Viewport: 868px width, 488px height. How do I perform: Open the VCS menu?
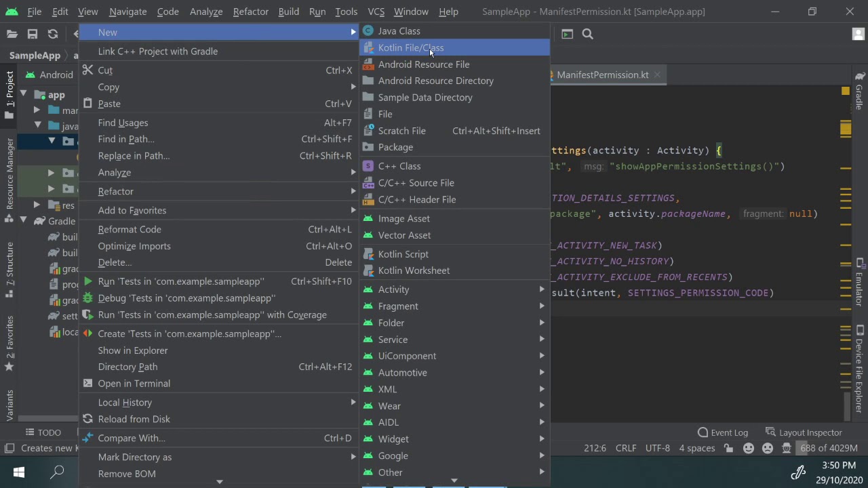(376, 12)
